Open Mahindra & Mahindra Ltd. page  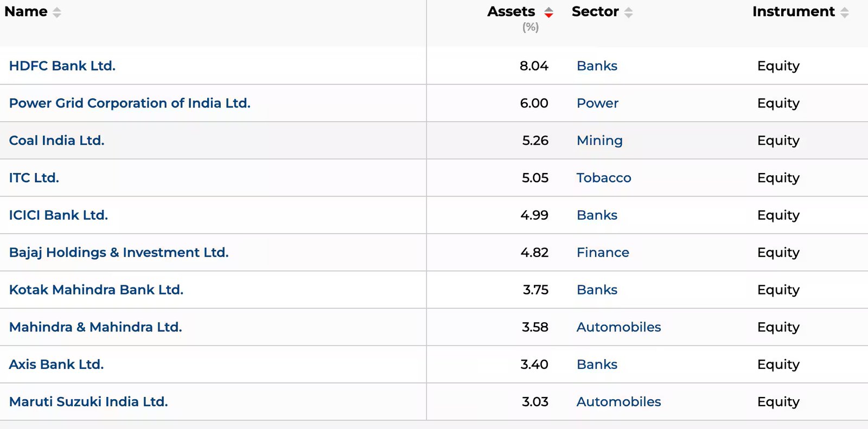(x=95, y=327)
